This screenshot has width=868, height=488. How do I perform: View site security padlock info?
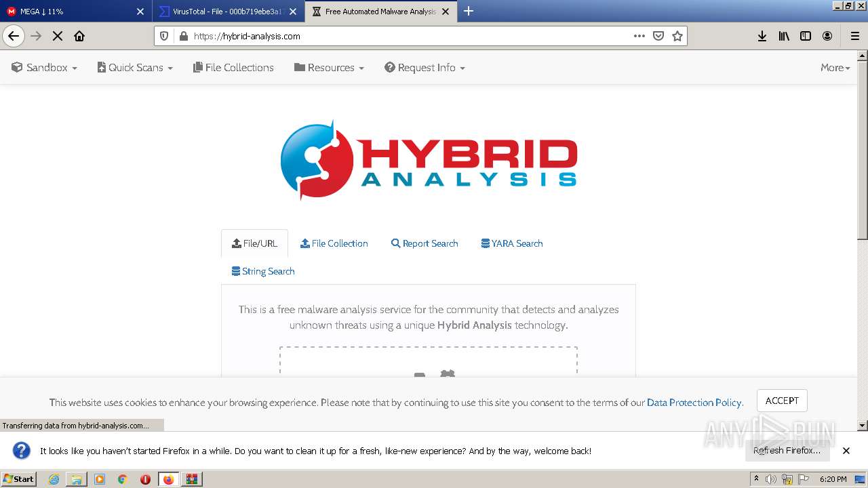tap(182, 36)
